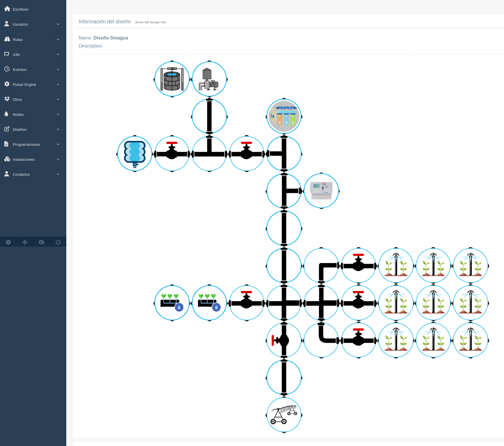Select the center pivot irrigation icon

tap(284, 415)
